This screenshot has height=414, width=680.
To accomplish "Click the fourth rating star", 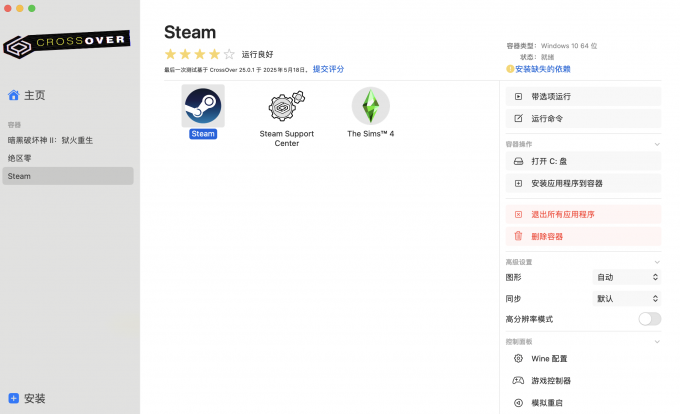I will click(215, 54).
